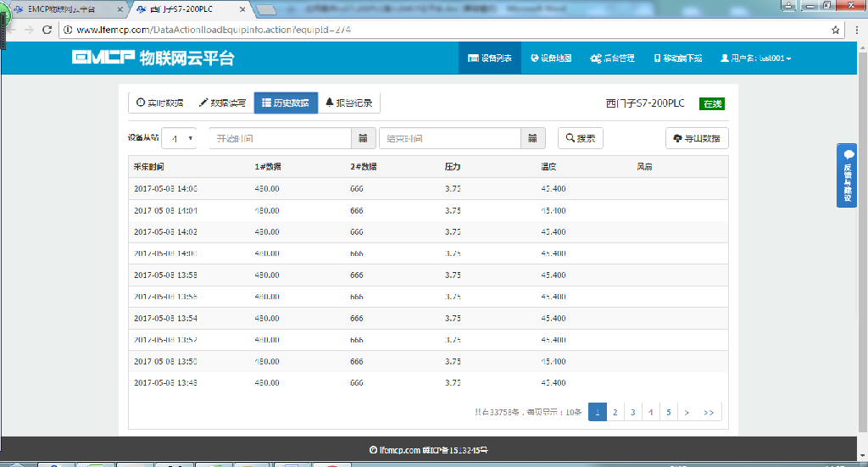The image size is (868, 467).
Task: Click the 搜索 search button
Action: [580, 138]
